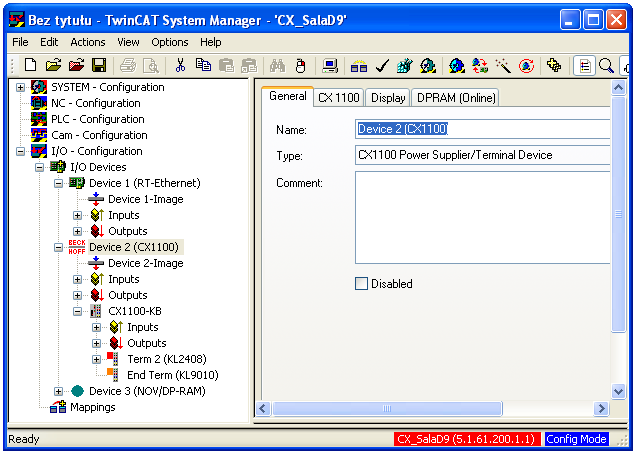Click the Config Mode status bar indicator

coord(576,439)
